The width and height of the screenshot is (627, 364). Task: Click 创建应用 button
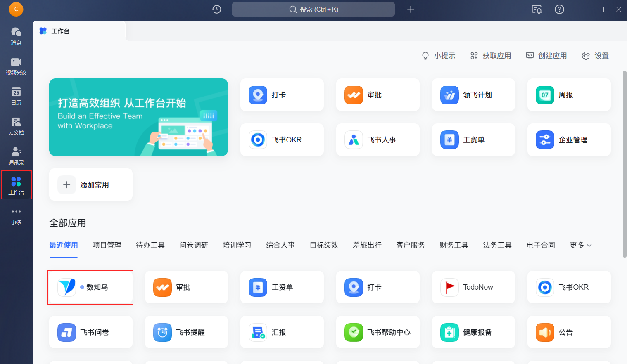click(x=546, y=56)
